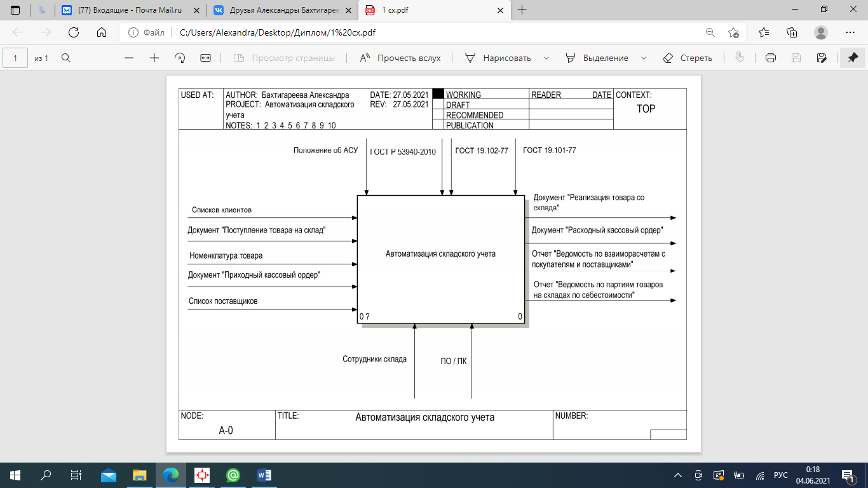Fit the PDF to width
This screenshot has width=868, height=488.
[205, 58]
